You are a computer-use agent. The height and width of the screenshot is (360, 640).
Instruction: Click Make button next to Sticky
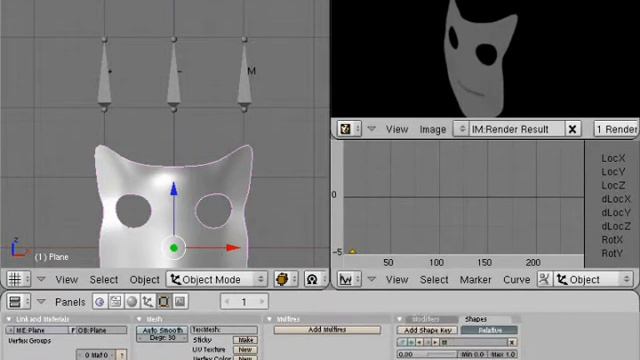245,340
